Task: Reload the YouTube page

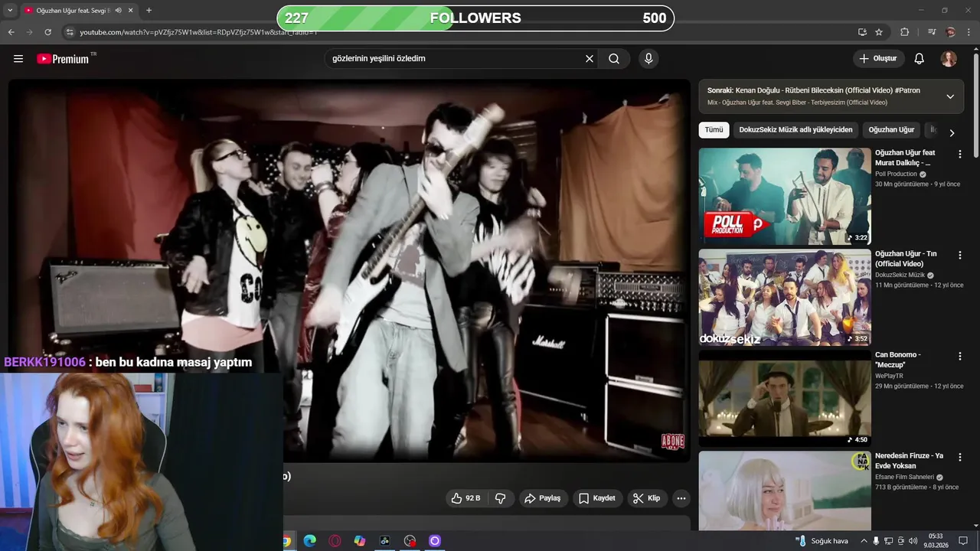Action: [x=47, y=32]
